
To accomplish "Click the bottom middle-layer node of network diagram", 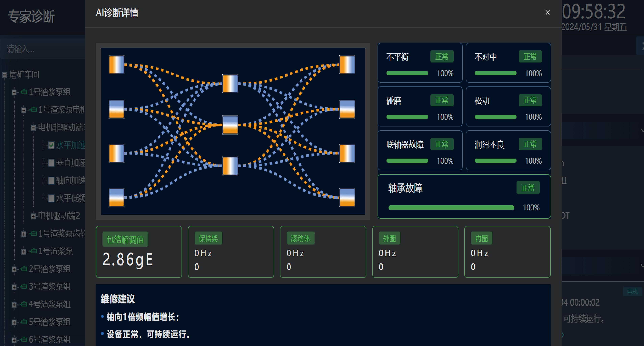I will pos(230,166).
